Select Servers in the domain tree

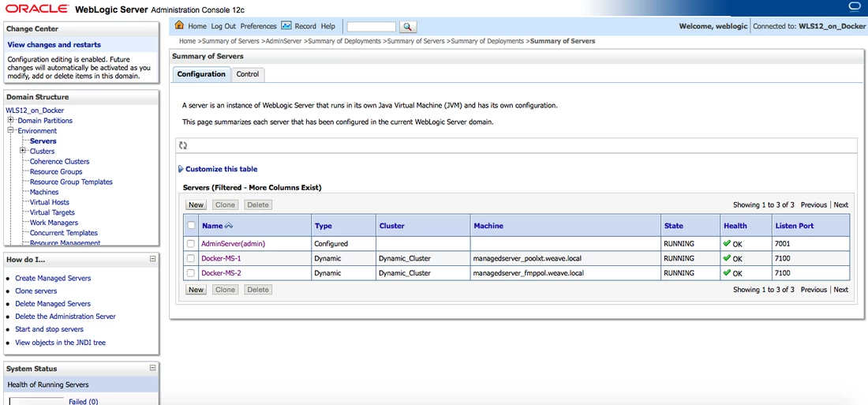click(43, 141)
